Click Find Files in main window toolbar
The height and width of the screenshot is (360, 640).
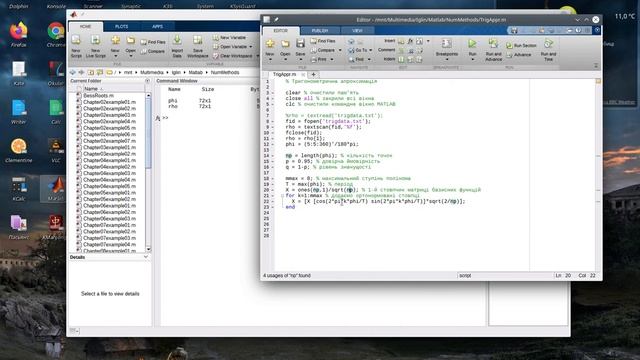153,42
